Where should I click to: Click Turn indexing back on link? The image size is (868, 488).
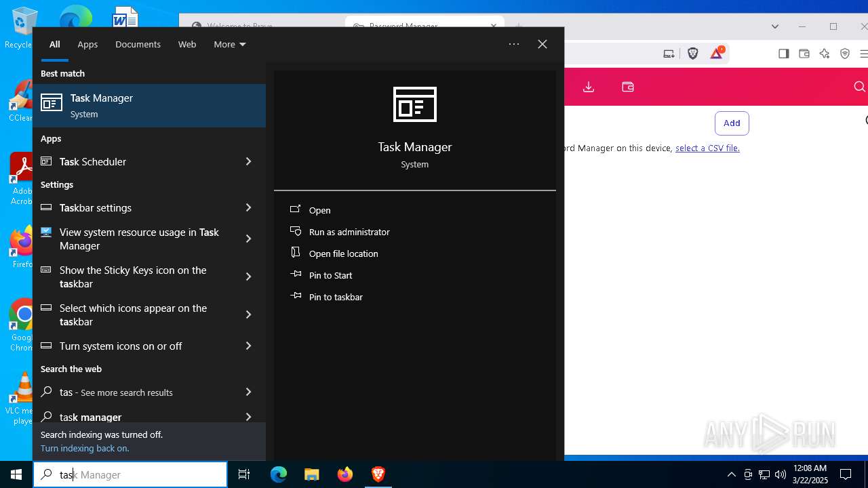85,448
